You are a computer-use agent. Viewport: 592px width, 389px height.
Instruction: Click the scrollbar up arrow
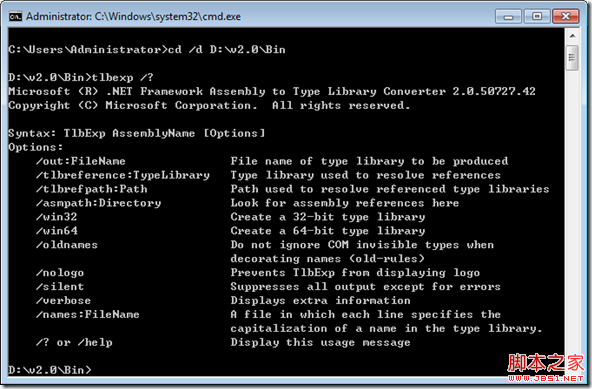coord(572,36)
